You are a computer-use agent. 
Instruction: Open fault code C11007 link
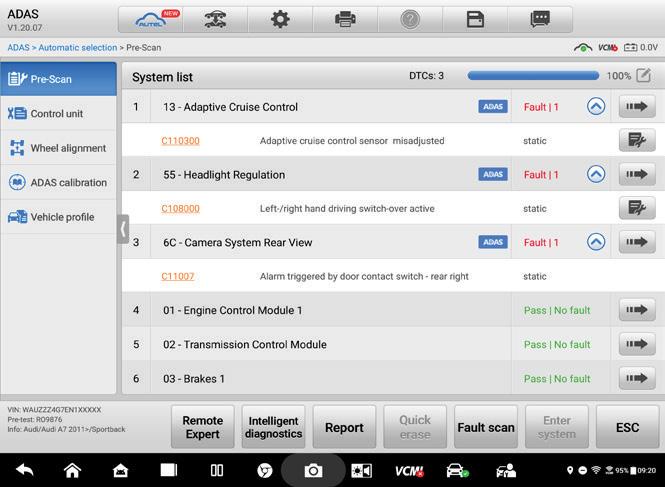[178, 277]
